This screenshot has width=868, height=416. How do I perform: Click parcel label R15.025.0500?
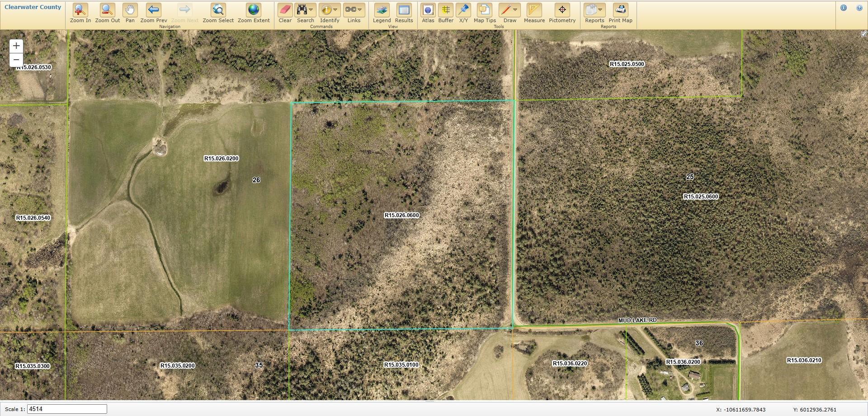coord(627,64)
